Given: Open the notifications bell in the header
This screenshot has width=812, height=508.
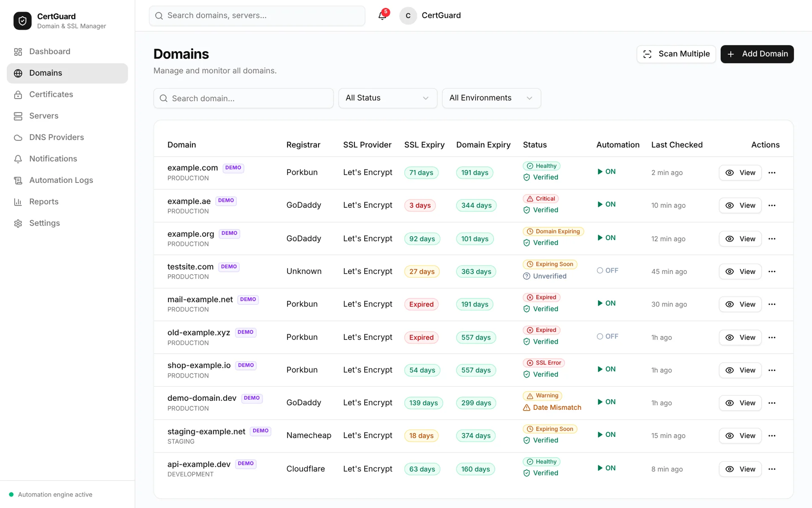Looking at the screenshot, I should pyautogui.click(x=382, y=16).
